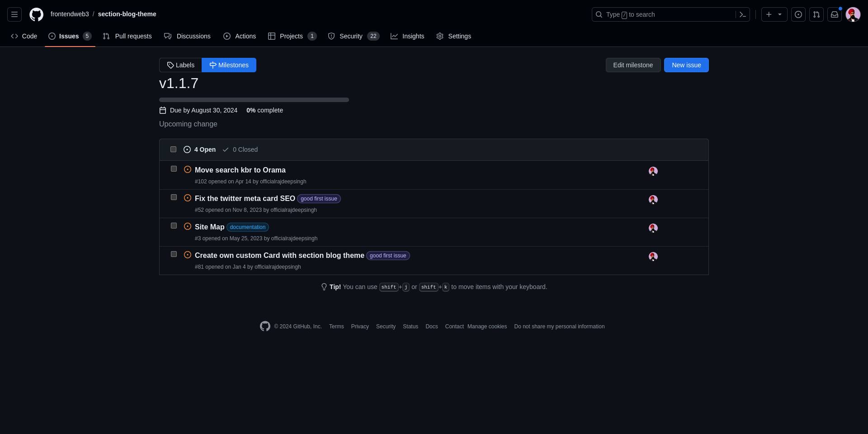Image resolution: width=868 pixels, height=434 pixels.
Task: Filter by good first issue label on issue #52
Action: pos(319,199)
